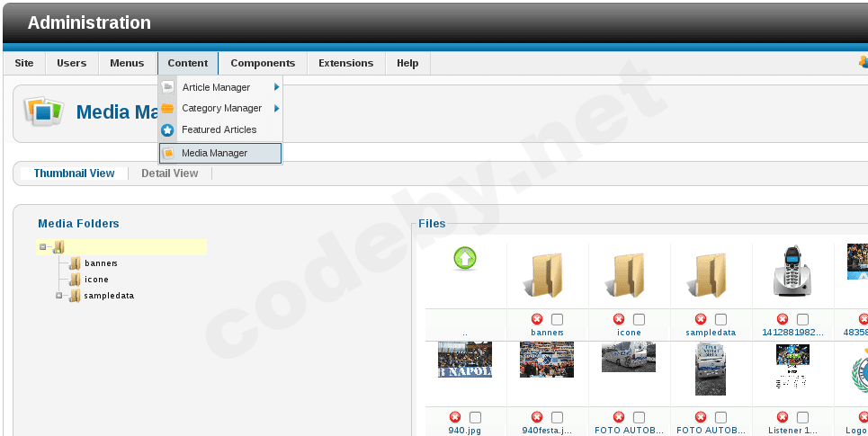Open the Site menu
This screenshot has height=436, width=868.
23,63
